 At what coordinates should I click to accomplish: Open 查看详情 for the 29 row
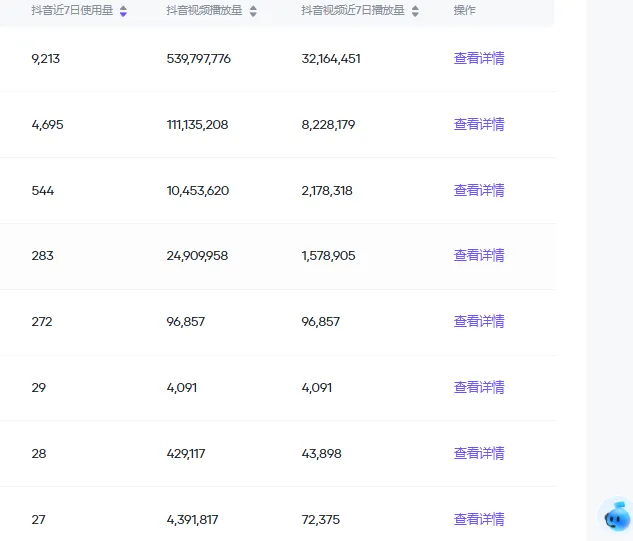click(x=479, y=388)
